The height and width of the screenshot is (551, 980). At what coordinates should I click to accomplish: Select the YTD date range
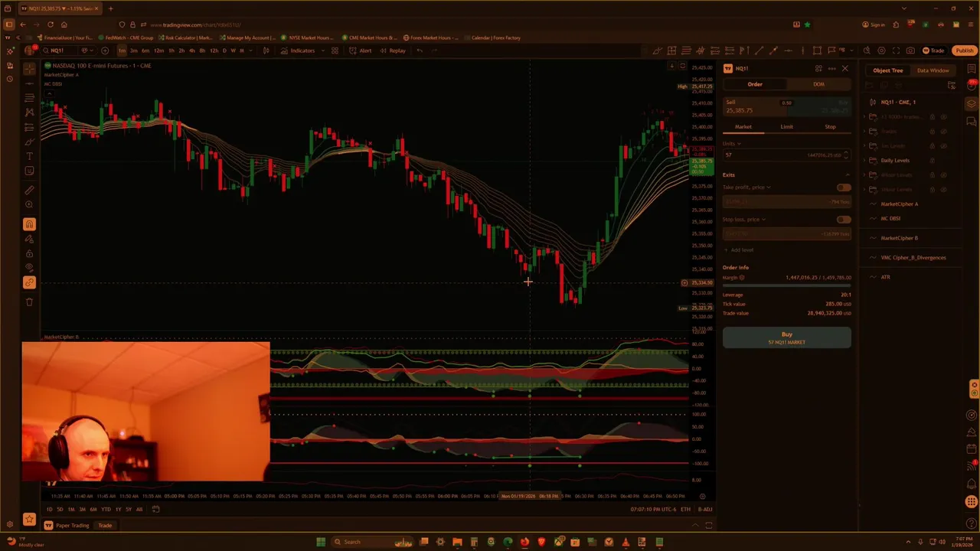[x=106, y=509]
